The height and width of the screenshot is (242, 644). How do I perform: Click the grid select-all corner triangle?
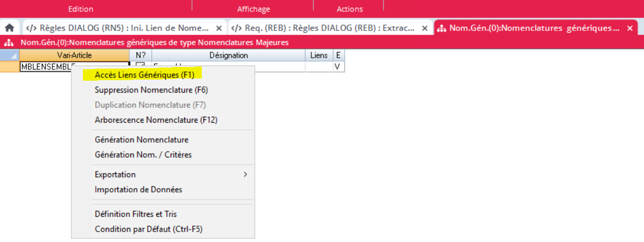[x=13, y=56]
